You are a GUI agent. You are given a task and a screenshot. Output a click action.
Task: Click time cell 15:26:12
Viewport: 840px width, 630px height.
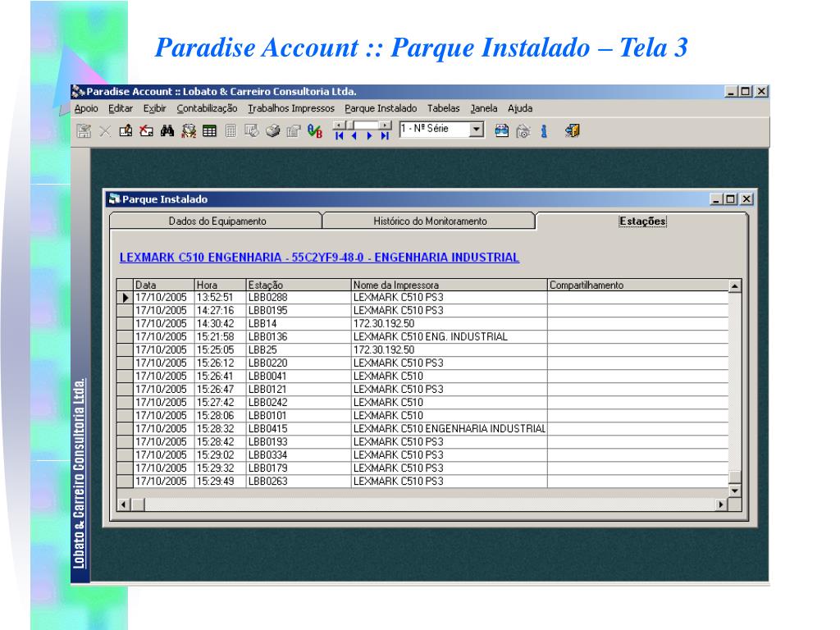[x=220, y=363]
